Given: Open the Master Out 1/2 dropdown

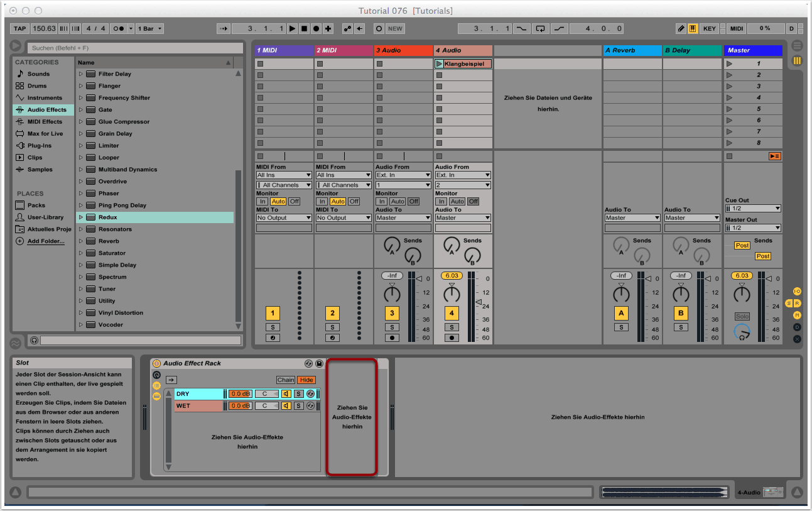Looking at the screenshot, I should click(x=753, y=228).
